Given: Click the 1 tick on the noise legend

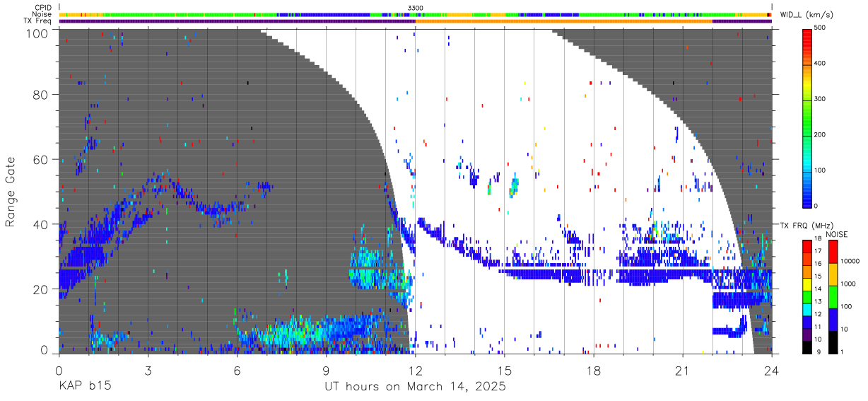Looking at the screenshot, I should (x=843, y=353).
